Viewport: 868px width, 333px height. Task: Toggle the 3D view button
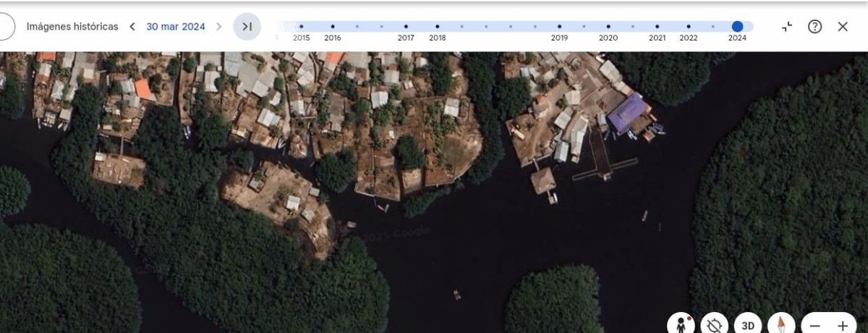coord(748,325)
